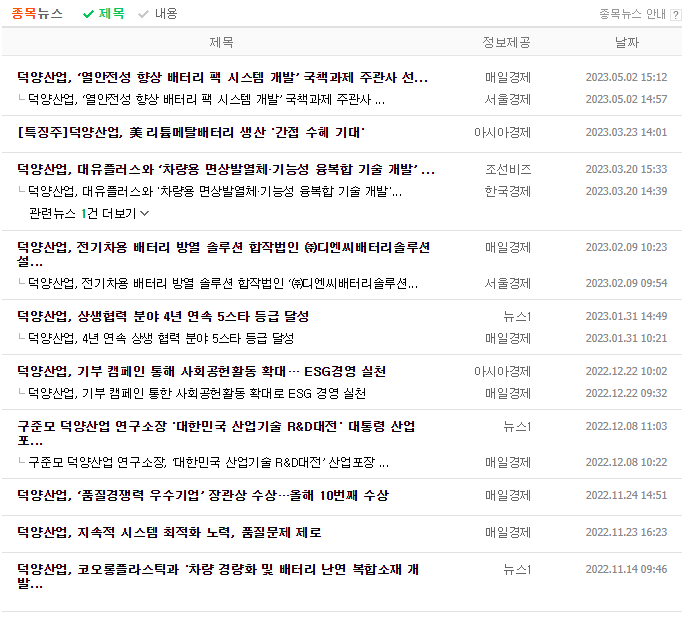Click 뉴스1 source for 상생협력 article
This screenshot has width=689, height=621.
(517, 316)
